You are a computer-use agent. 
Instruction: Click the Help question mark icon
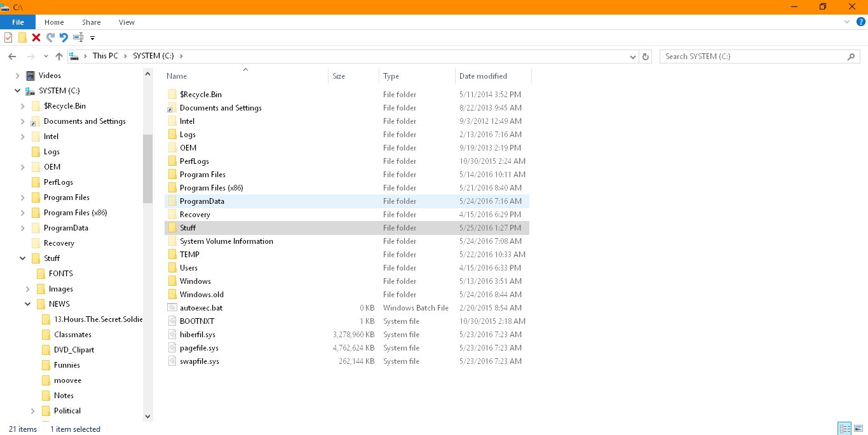pyautogui.click(x=861, y=22)
